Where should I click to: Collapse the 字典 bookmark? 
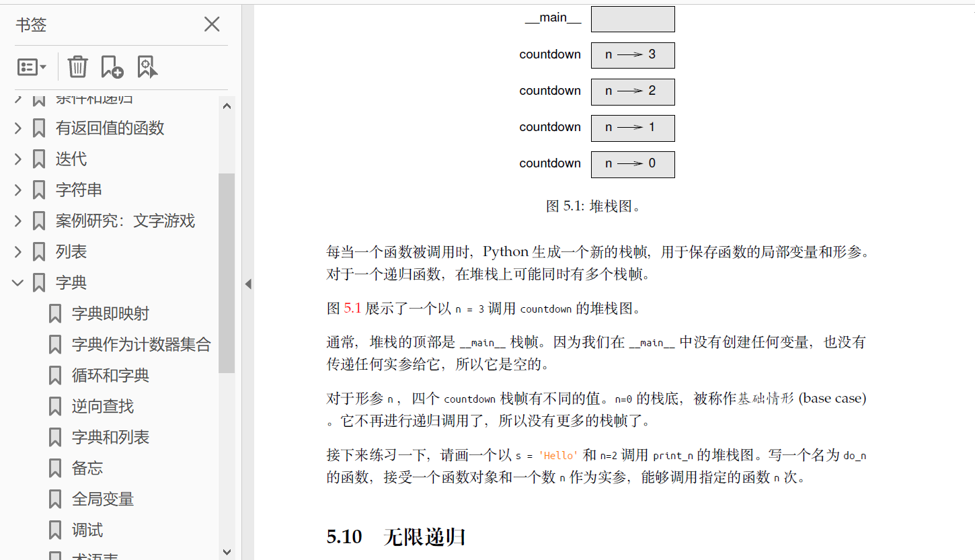click(x=18, y=282)
